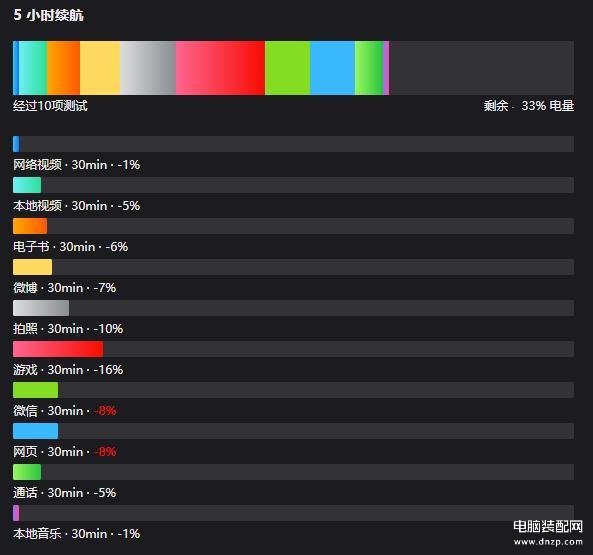Click the yellow 微博 segment in summary bar

(100, 68)
